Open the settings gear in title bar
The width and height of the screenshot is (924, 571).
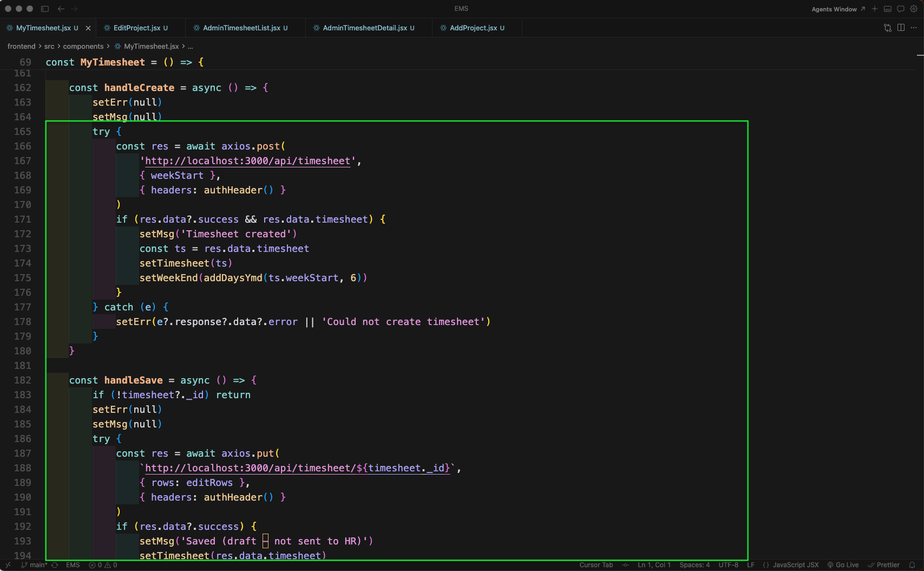tap(914, 9)
